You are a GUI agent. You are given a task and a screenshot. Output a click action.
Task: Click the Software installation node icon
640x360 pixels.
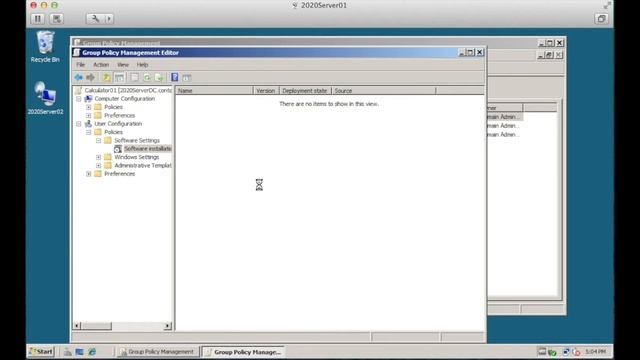[x=118, y=149]
